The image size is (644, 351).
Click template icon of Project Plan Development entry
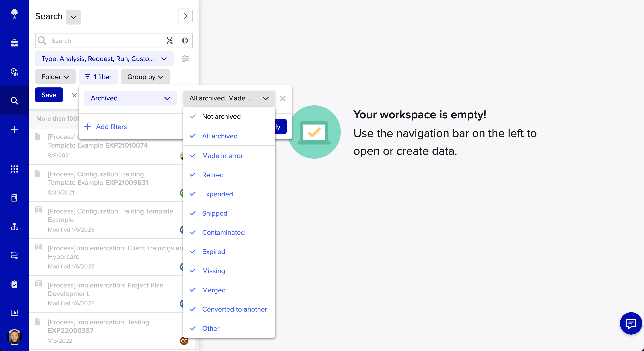tap(39, 284)
